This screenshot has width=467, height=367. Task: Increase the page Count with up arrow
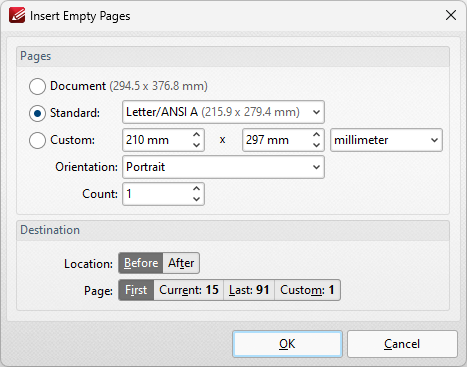[x=197, y=189]
